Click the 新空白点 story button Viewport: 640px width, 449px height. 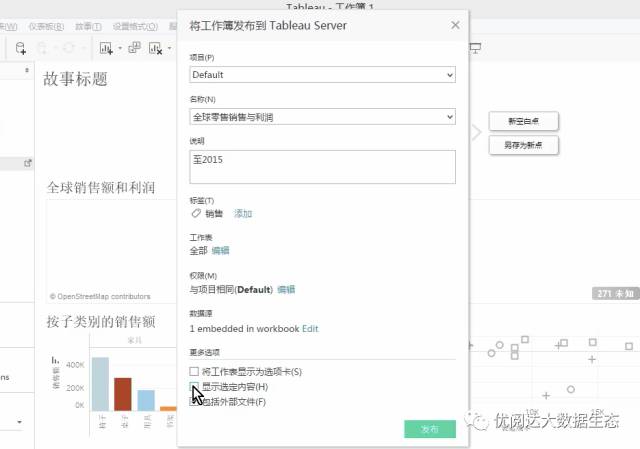pos(523,121)
